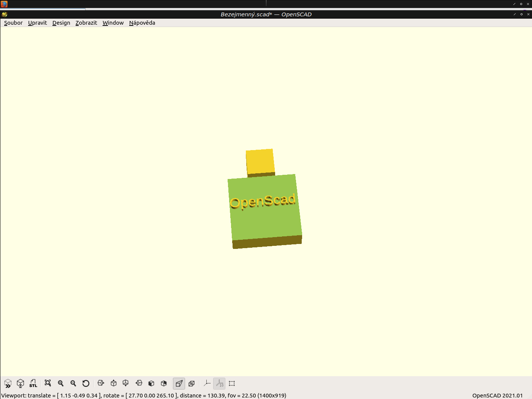Viewport: 532px width, 399px height.
Task: Switch to the Front view
Action: (x=151, y=383)
